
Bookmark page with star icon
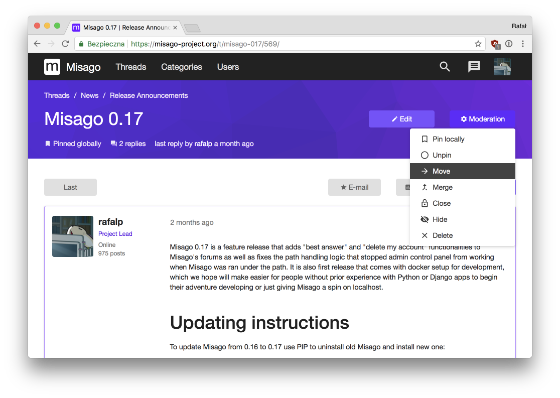[x=478, y=44]
